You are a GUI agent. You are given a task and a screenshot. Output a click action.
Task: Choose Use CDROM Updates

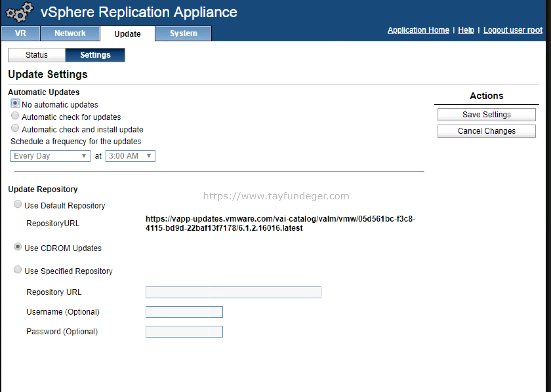[18, 246]
